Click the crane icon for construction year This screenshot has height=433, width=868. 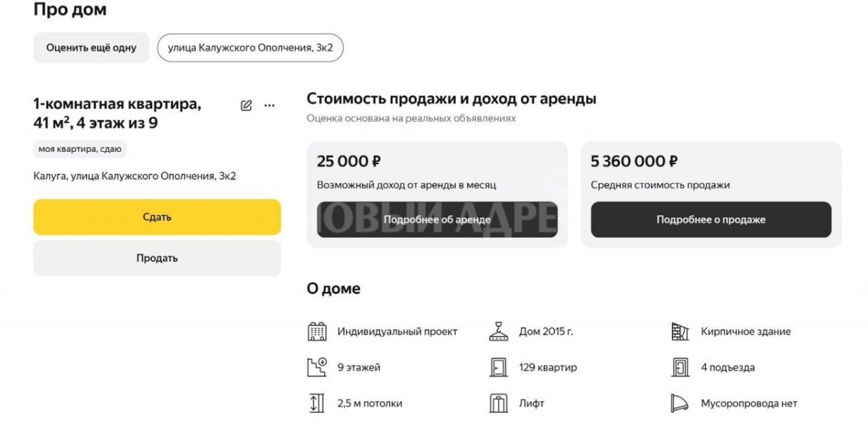point(498,331)
